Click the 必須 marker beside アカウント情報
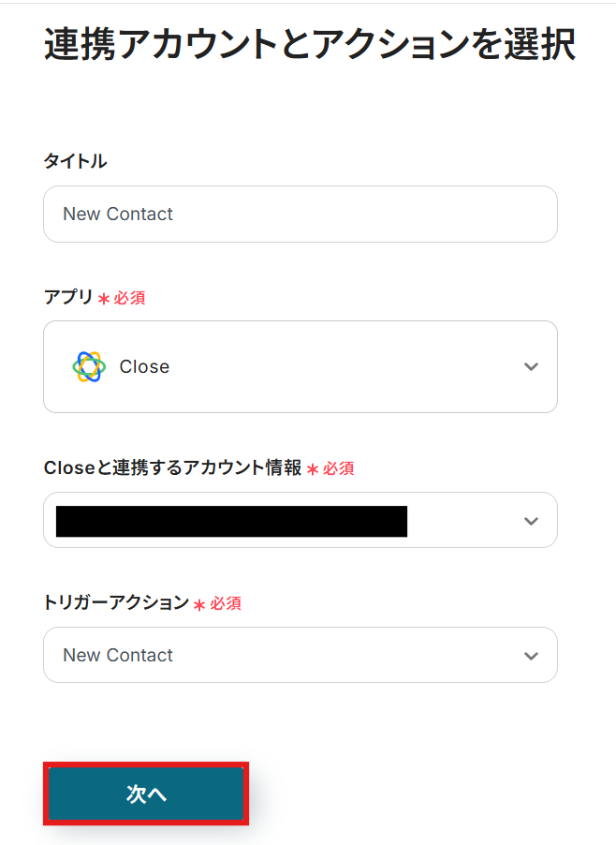The image size is (616, 845). (x=339, y=469)
